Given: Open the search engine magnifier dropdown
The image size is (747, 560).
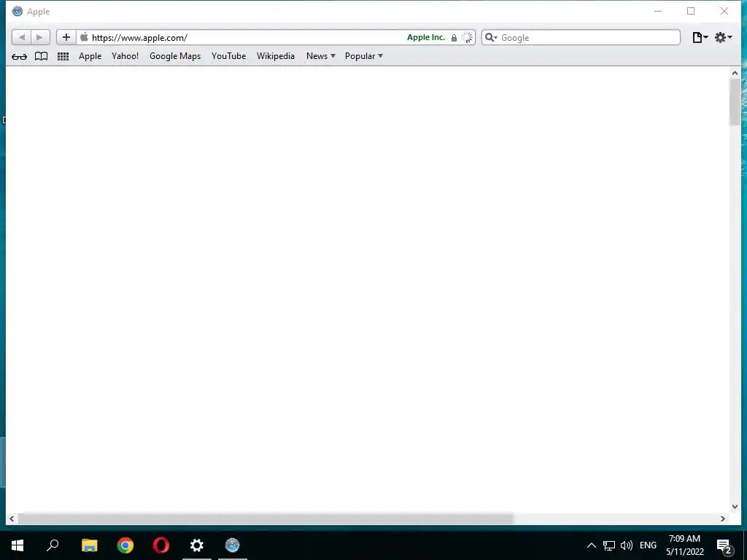Looking at the screenshot, I should tap(491, 37).
